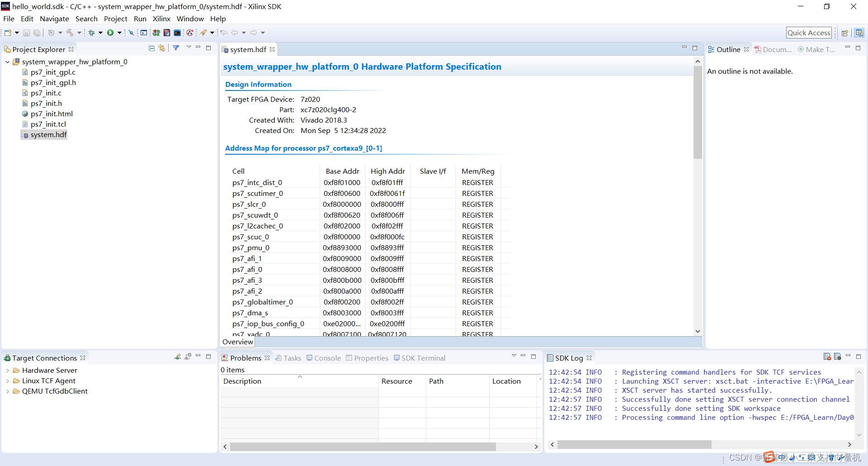Expand the QEMU TcfGdbClient node
Image resolution: width=868 pixels, height=466 pixels.
tap(8, 391)
